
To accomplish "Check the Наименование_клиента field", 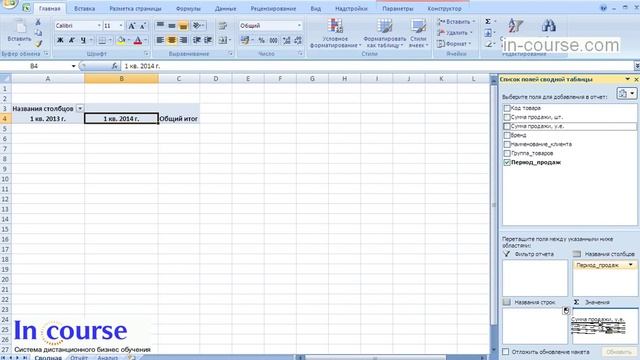I will click(507, 144).
